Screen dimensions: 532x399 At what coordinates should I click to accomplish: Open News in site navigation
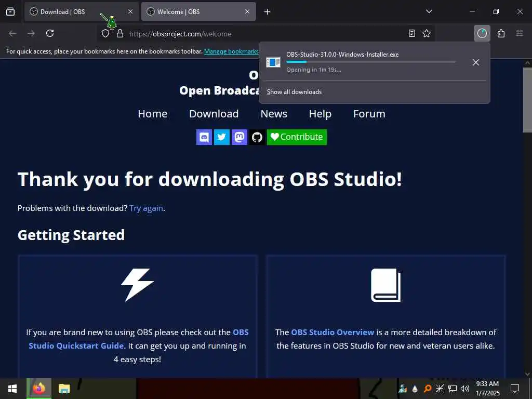coord(274,114)
